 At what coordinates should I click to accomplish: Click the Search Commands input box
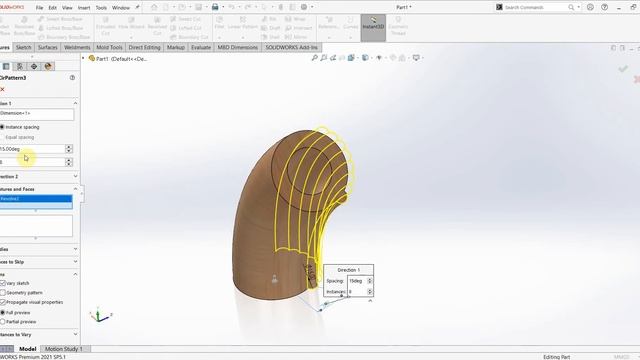535,7
